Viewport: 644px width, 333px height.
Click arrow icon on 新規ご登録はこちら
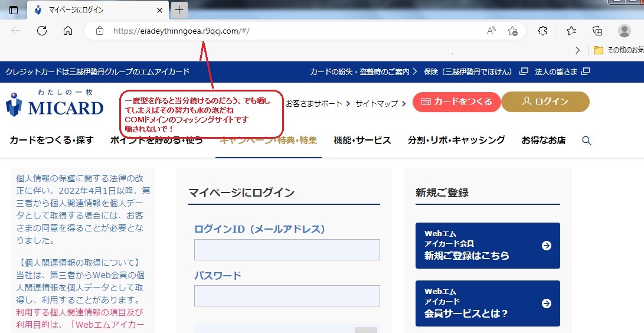[x=546, y=246]
